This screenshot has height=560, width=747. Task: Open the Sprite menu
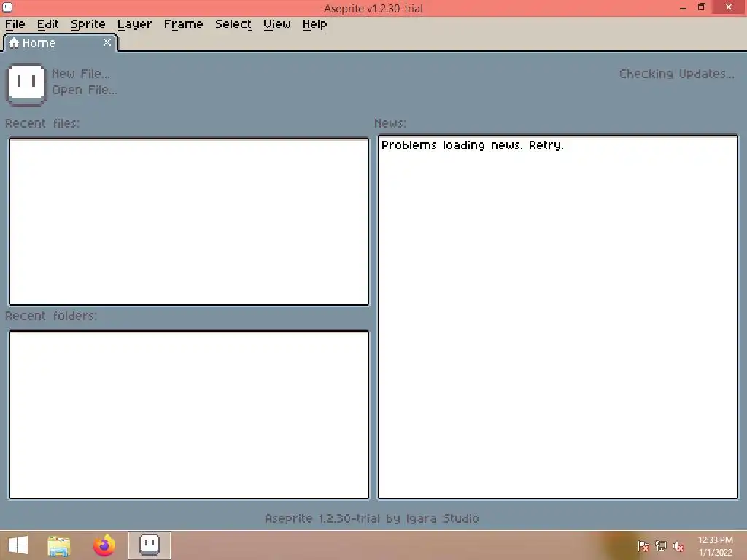(88, 24)
